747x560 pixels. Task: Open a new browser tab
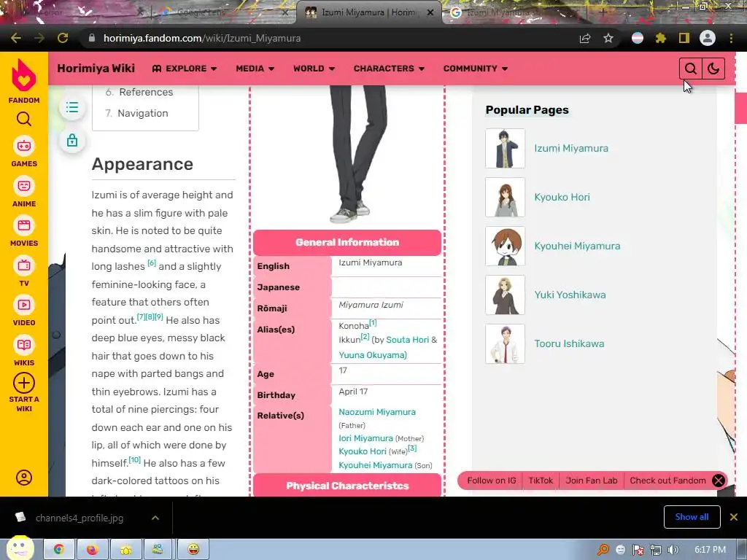click(x=603, y=12)
